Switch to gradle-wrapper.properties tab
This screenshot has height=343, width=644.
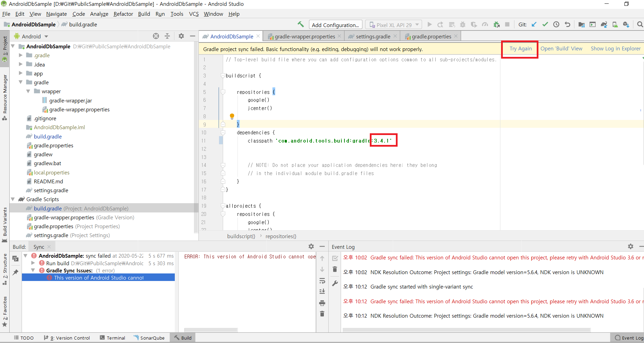(x=304, y=36)
